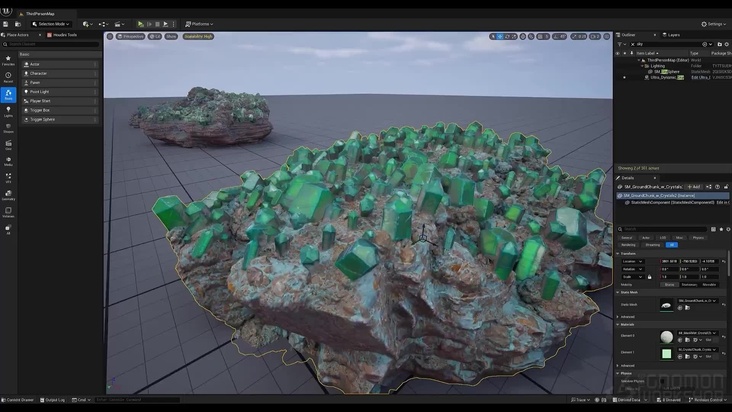Toggle viewport rotation snapping

point(556,36)
